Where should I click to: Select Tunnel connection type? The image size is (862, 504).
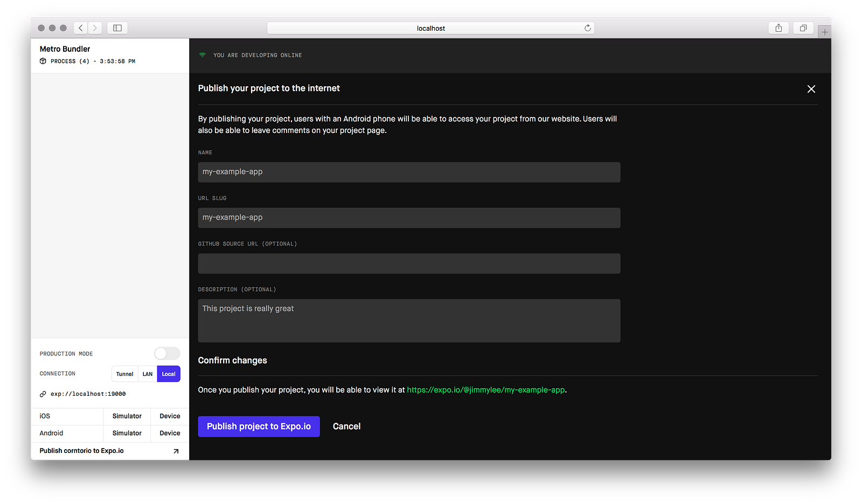(x=124, y=374)
